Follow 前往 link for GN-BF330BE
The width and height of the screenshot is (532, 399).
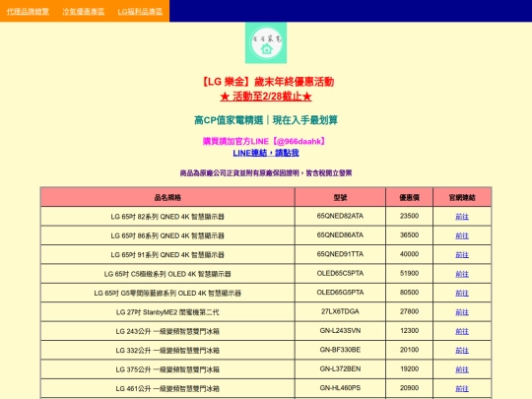pyautogui.click(x=462, y=350)
